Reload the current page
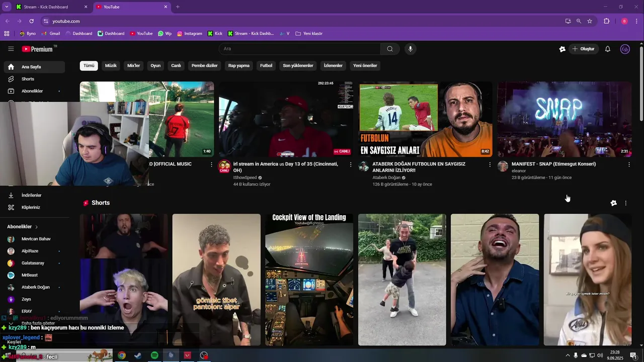The image size is (644, 362). [31, 21]
